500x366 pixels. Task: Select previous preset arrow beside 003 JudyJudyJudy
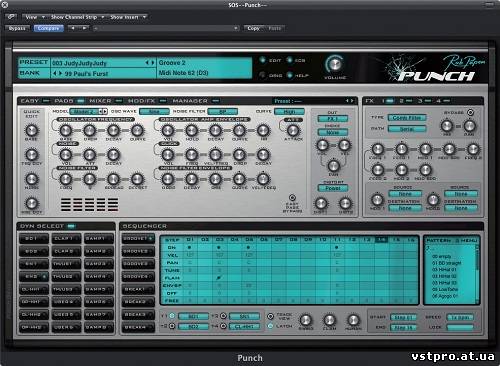click(x=147, y=63)
